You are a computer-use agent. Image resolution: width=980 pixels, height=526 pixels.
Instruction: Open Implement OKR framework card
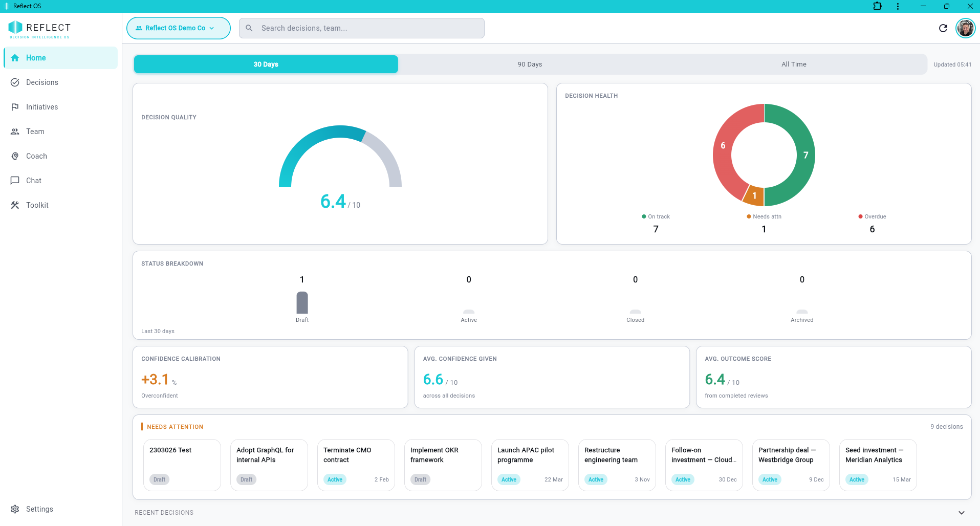point(443,465)
